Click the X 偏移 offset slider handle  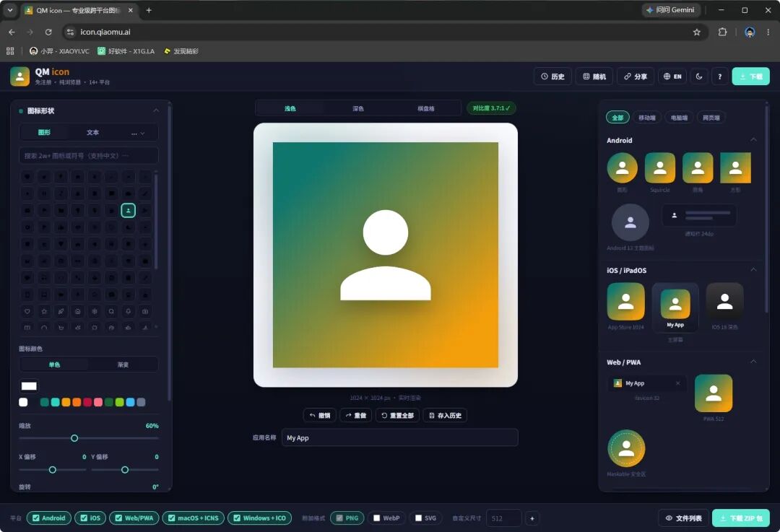52,470
